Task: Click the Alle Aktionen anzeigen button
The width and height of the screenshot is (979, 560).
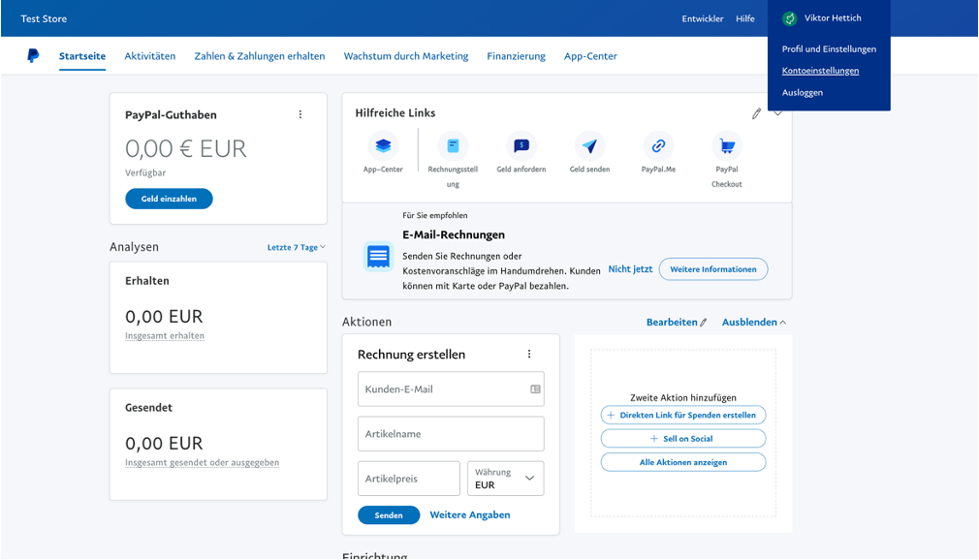Action: coord(683,462)
